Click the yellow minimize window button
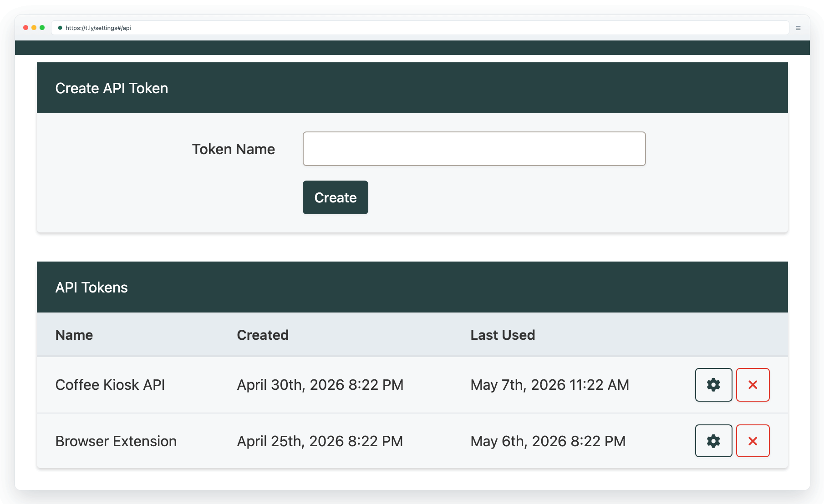Image resolution: width=824 pixels, height=504 pixels. 34,28
